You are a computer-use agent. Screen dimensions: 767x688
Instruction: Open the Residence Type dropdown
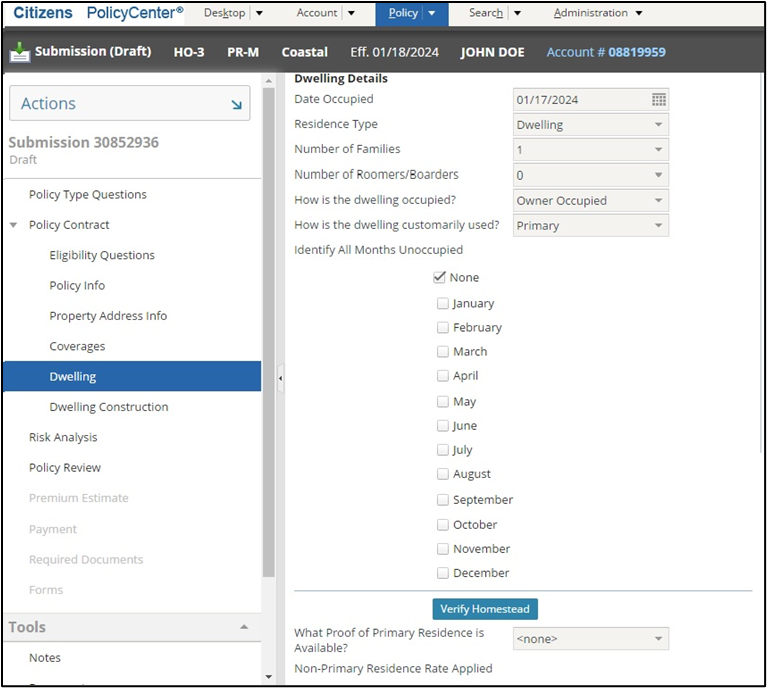[590, 125]
